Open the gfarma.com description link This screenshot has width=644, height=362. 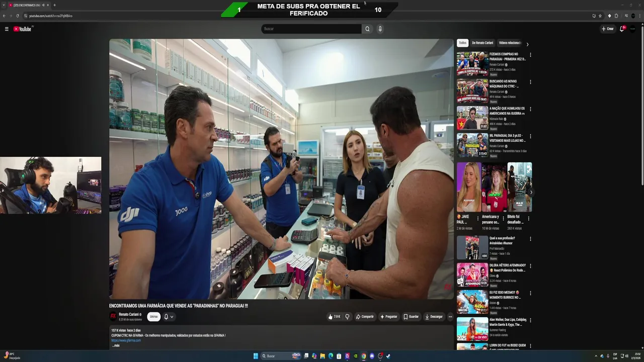pyautogui.click(x=126, y=340)
